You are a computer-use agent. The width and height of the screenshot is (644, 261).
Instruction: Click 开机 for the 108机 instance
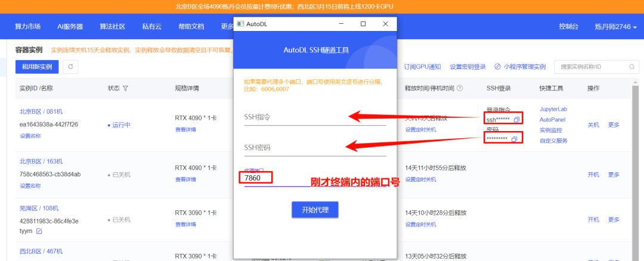[x=593, y=219]
